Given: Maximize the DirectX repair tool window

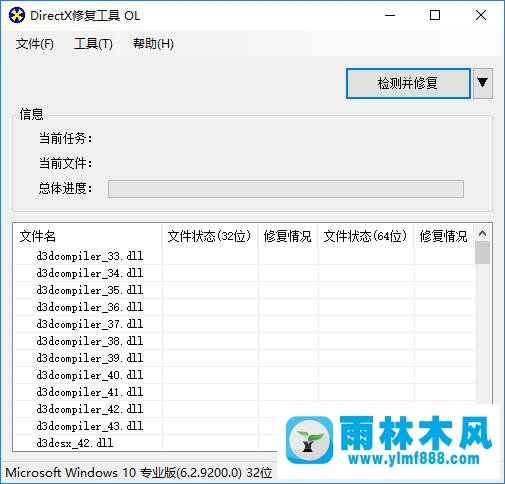Looking at the screenshot, I should coord(435,15).
